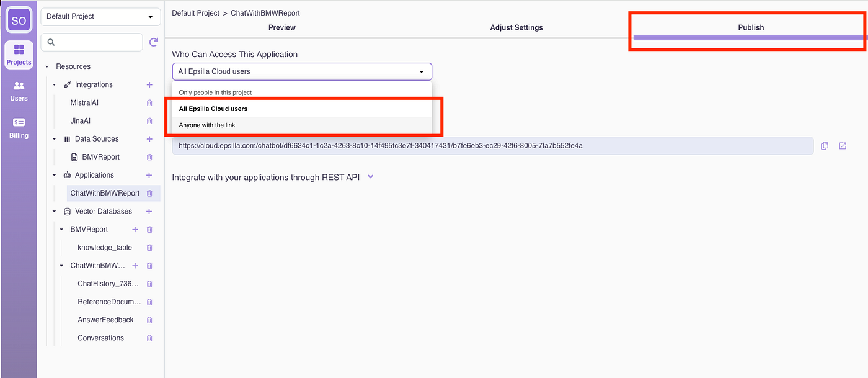Open the knowledge_table item
868x378 pixels.
point(105,248)
